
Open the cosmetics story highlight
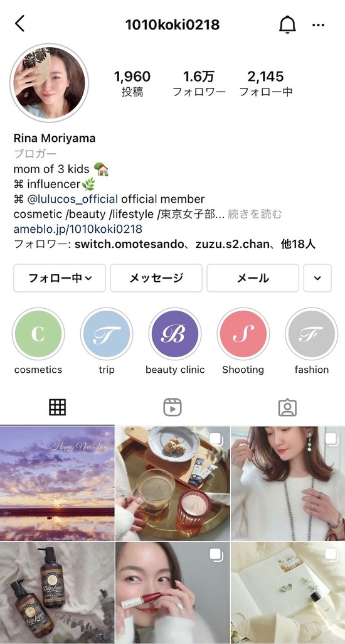[38, 333]
